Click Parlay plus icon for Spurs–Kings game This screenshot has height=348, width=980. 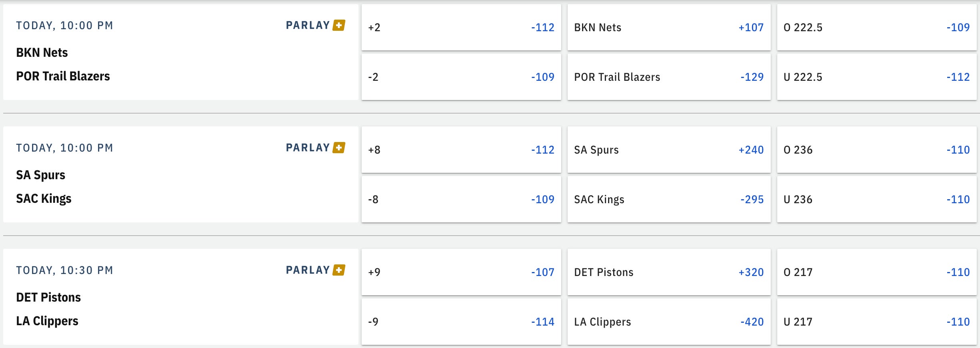point(338,148)
